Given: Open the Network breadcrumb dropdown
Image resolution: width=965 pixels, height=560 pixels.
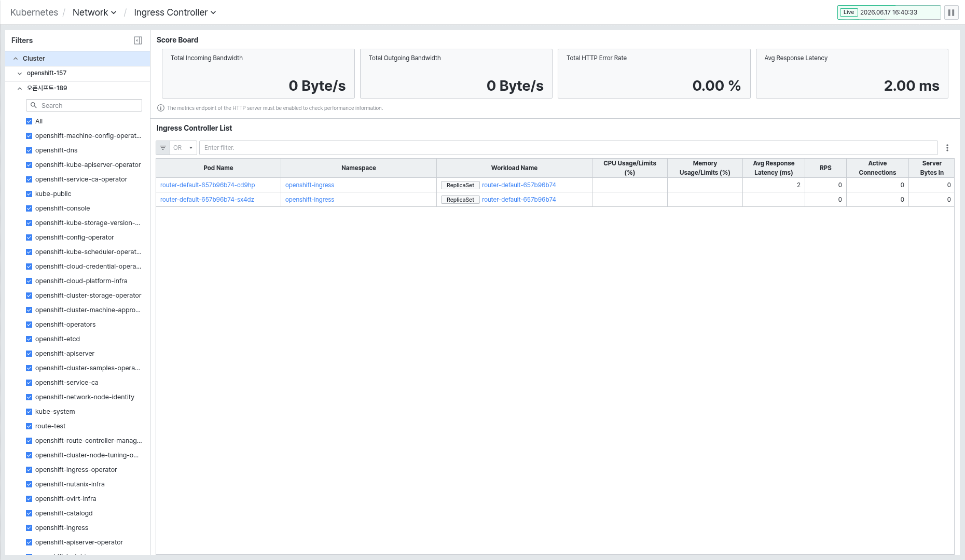Looking at the screenshot, I should [94, 12].
